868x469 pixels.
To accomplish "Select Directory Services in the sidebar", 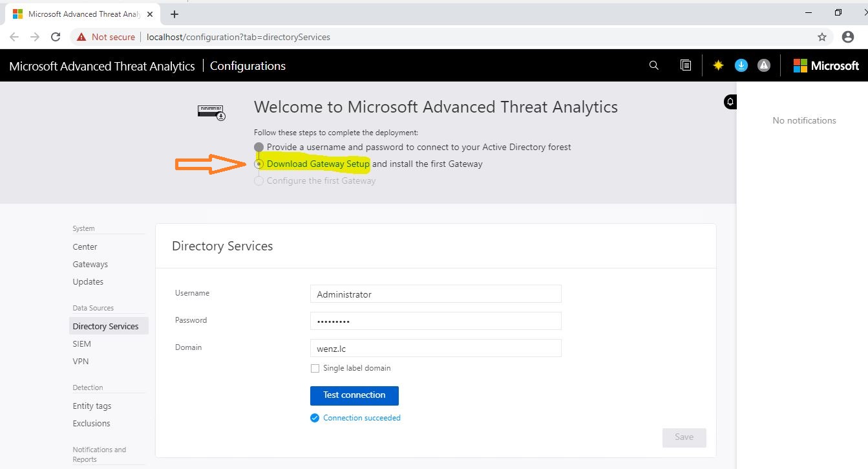I will coord(109,326).
